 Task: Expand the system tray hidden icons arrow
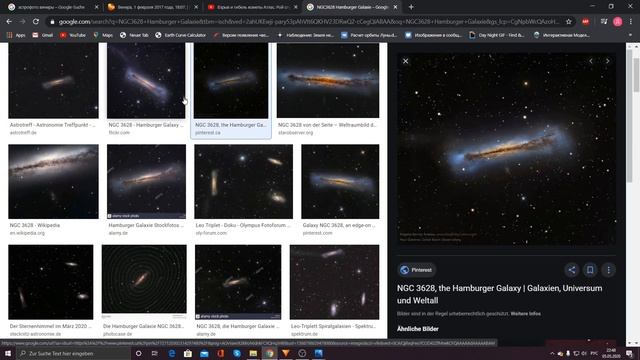(552, 353)
